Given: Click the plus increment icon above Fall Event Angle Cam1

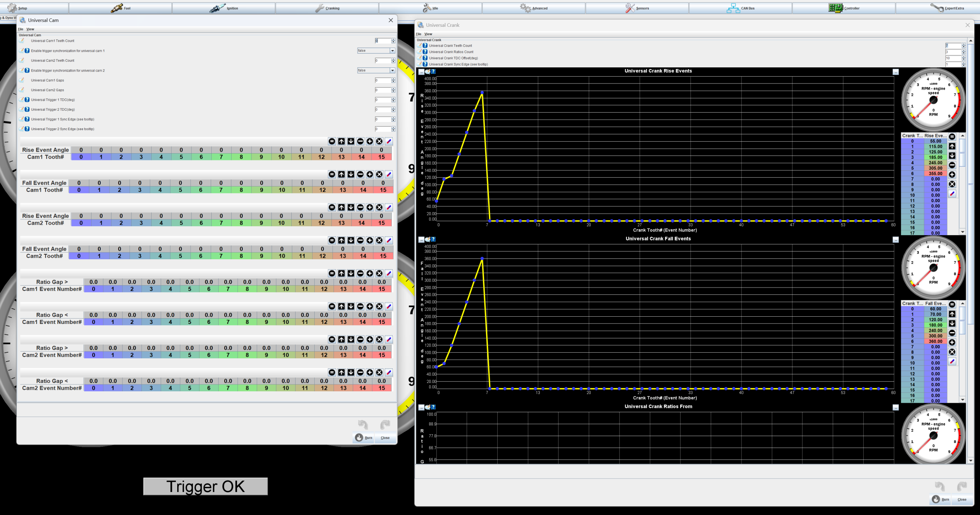Looking at the screenshot, I should [370, 174].
